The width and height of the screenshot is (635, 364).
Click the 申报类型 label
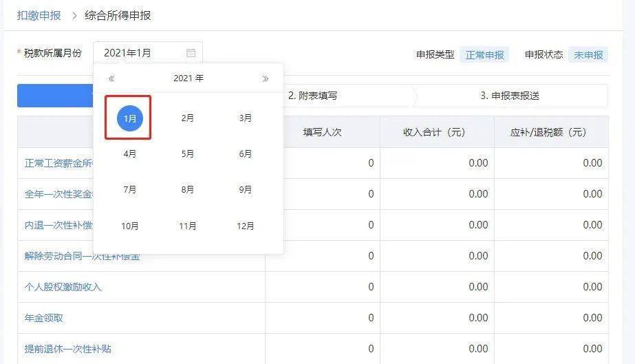pos(435,54)
